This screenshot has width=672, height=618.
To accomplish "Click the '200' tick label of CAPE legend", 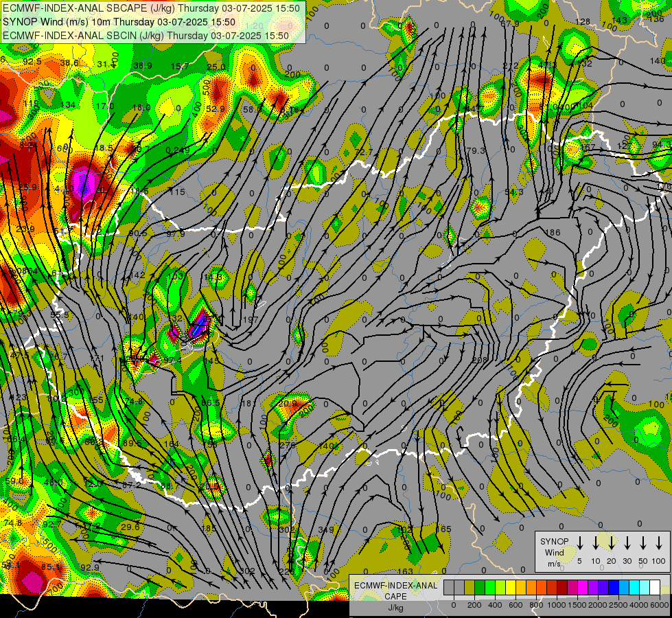I will 474,605.
